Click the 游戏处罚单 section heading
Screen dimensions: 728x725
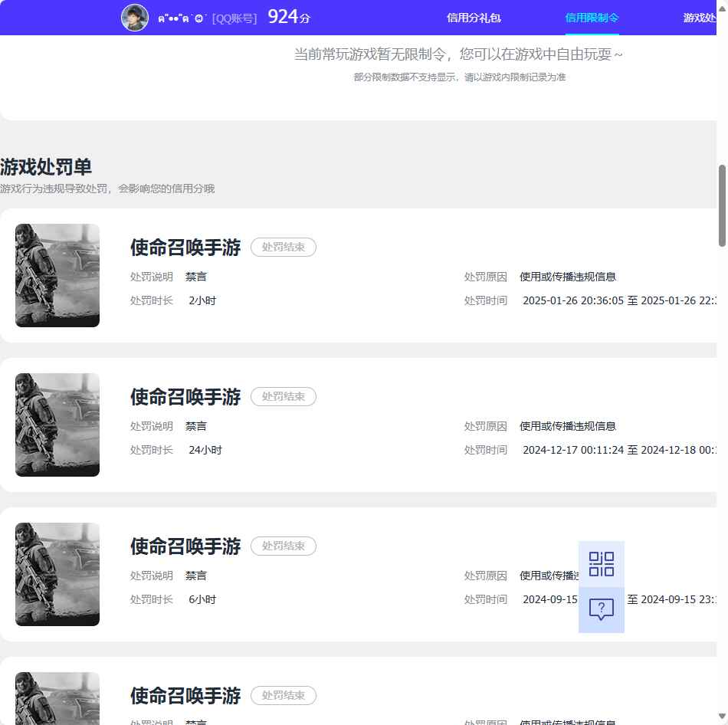tap(46, 167)
